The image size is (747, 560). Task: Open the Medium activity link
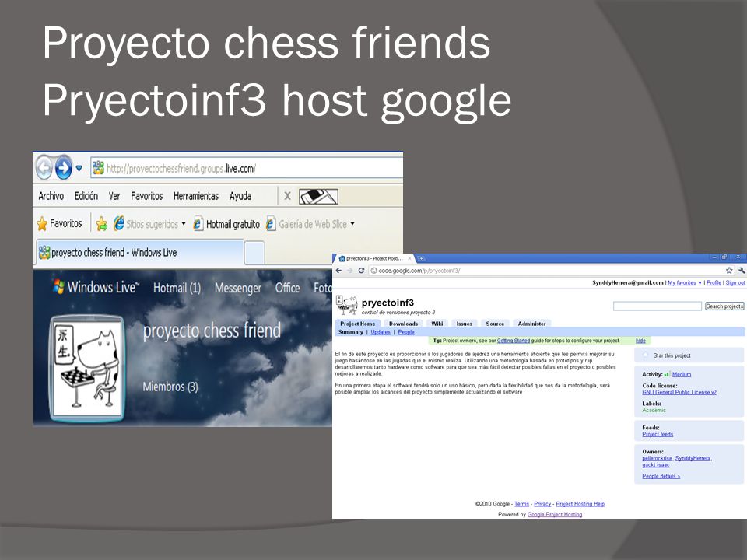coord(682,374)
